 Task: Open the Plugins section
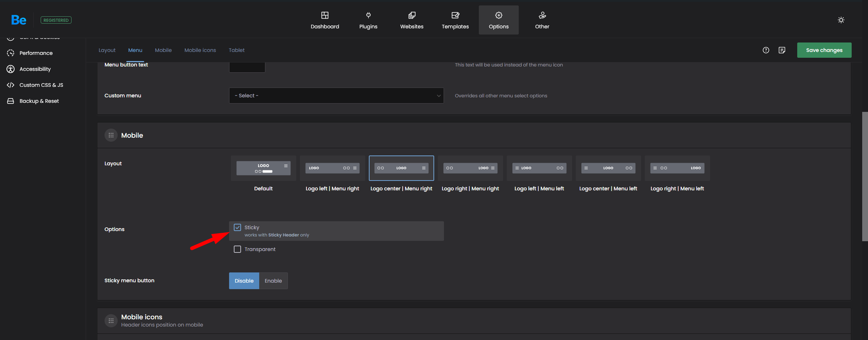pos(368,20)
